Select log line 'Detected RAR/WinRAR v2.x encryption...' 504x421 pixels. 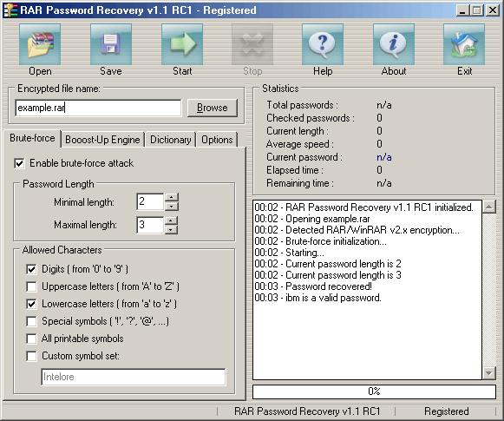[357, 230]
